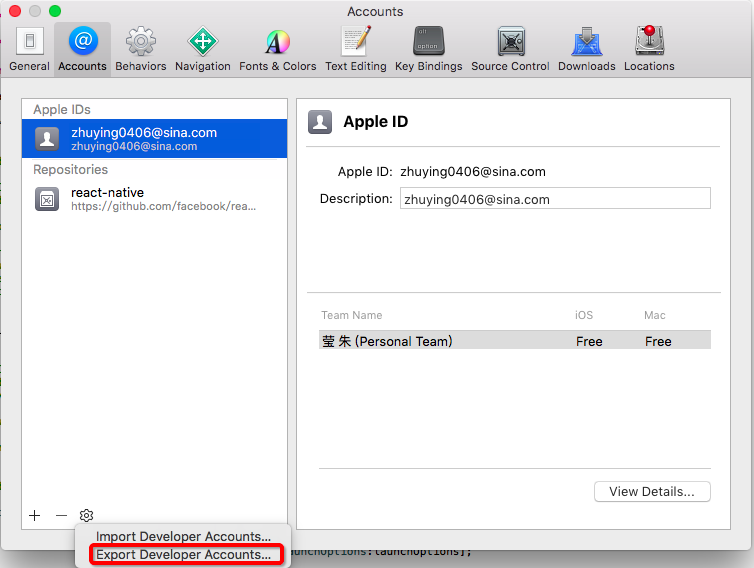Screen dimensions: 754x568
Task: Select the Personal Team table row
Action: pyautogui.click(x=515, y=341)
